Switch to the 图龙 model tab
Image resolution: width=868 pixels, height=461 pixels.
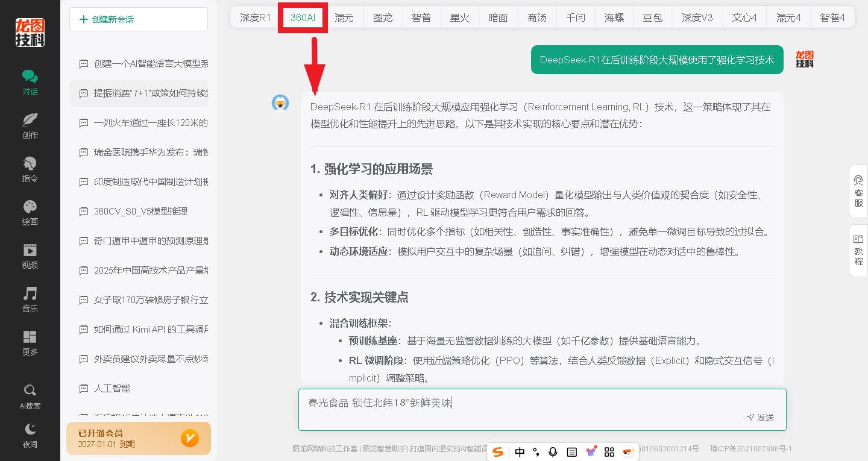click(x=383, y=17)
